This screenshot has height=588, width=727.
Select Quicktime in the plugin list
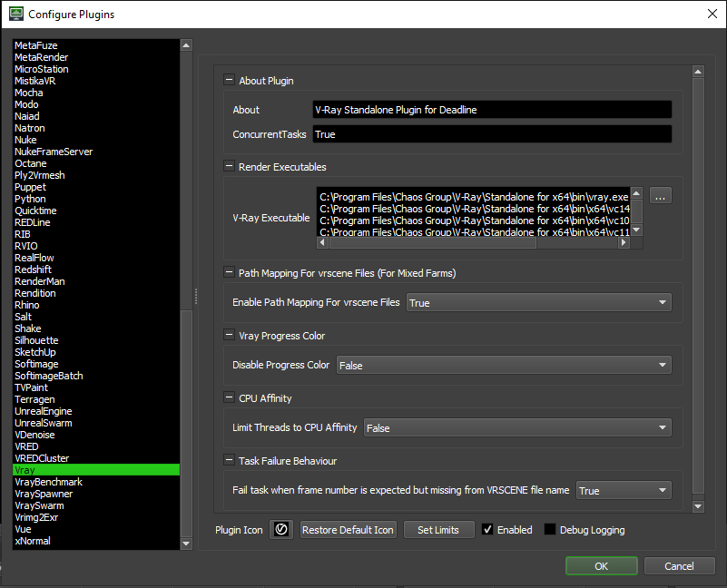coord(96,211)
